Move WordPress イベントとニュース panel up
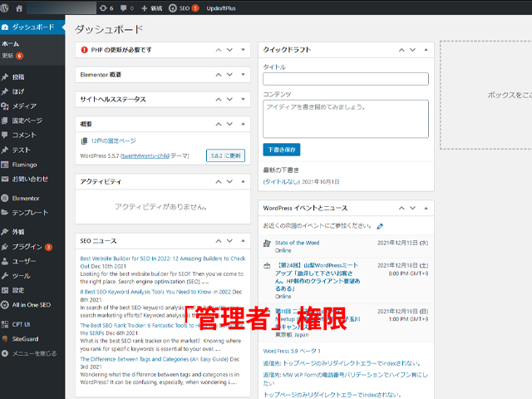 click(401, 208)
